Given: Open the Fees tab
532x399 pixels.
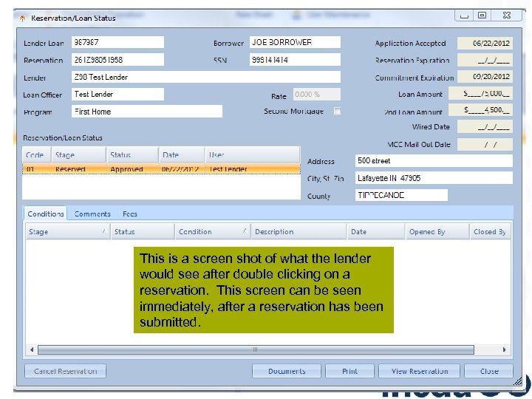Looking at the screenshot, I should pos(129,214).
